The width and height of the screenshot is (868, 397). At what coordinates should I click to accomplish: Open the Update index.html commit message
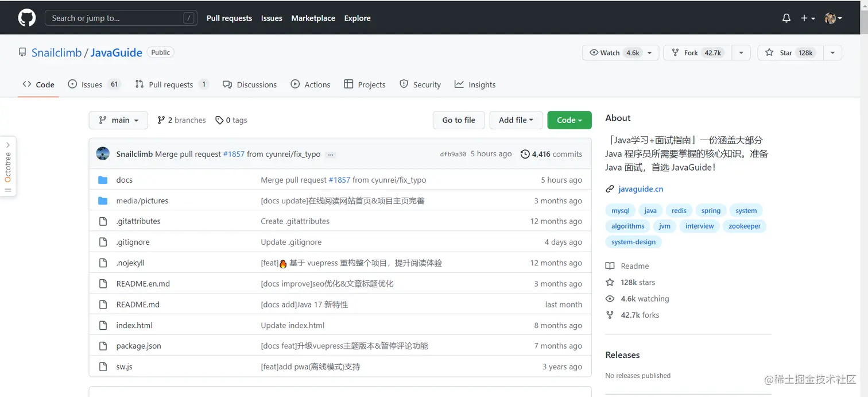click(292, 325)
